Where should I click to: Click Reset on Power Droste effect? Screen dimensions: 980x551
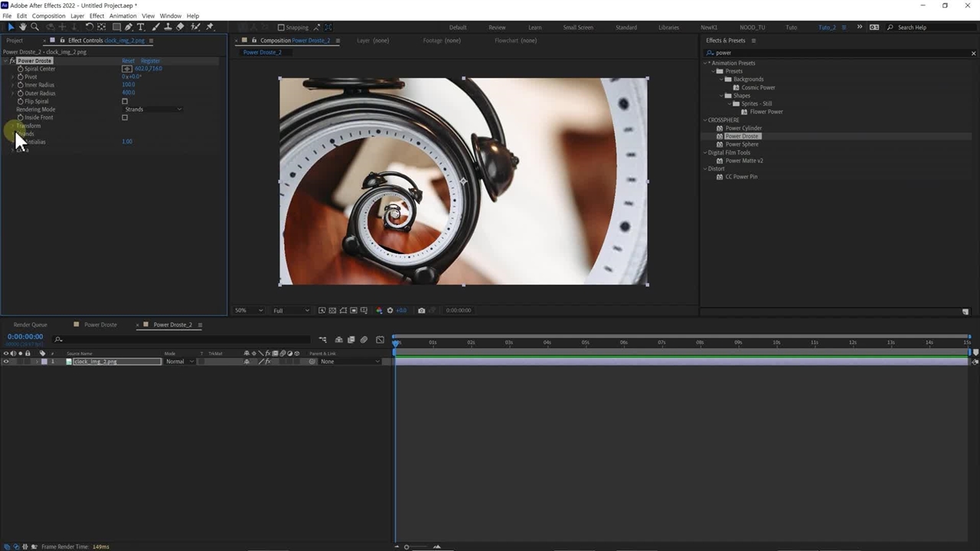[x=128, y=60]
